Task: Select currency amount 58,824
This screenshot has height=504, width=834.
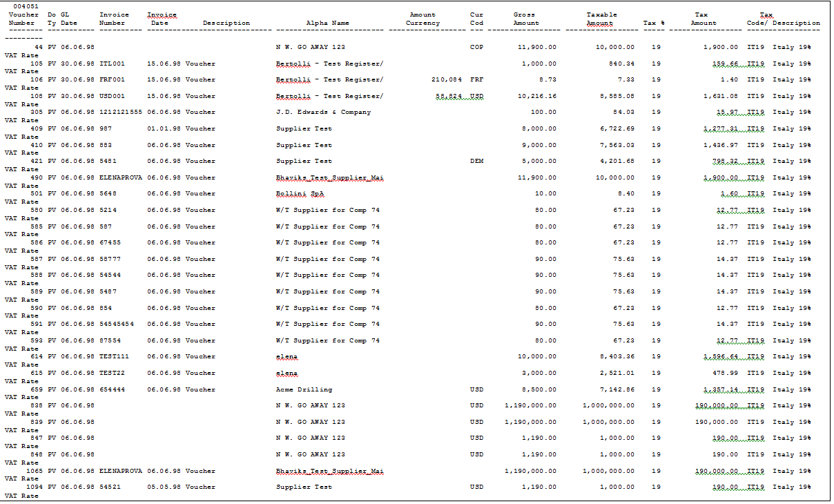Action: (x=449, y=96)
